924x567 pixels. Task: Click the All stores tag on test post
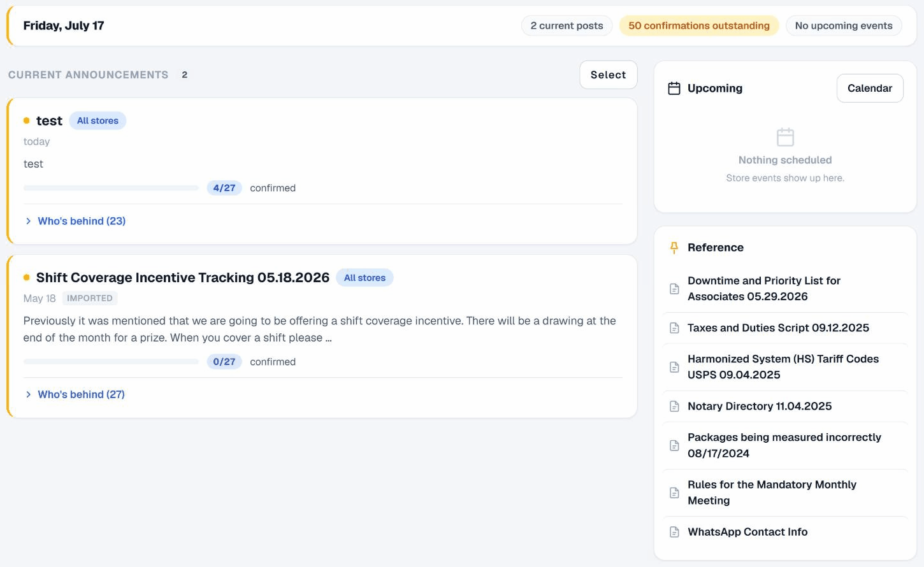click(x=97, y=120)
